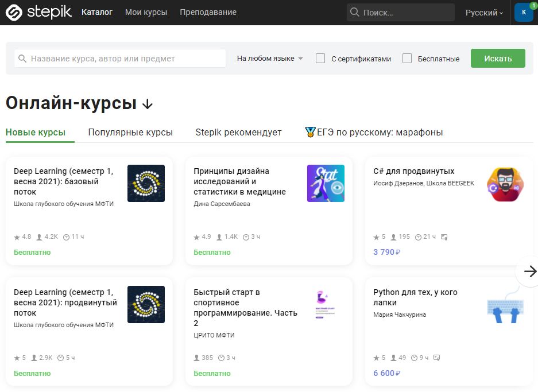Screen dimensions: 538x392
Task: Click star rating 4.8 on Deep Learning базовый поток
Action: (x=22, y=237)
